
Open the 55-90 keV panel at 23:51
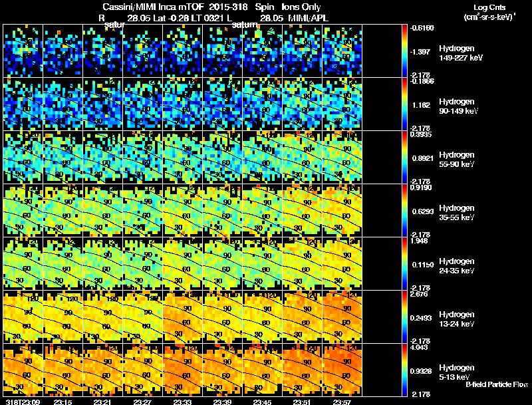click(303, 157)
